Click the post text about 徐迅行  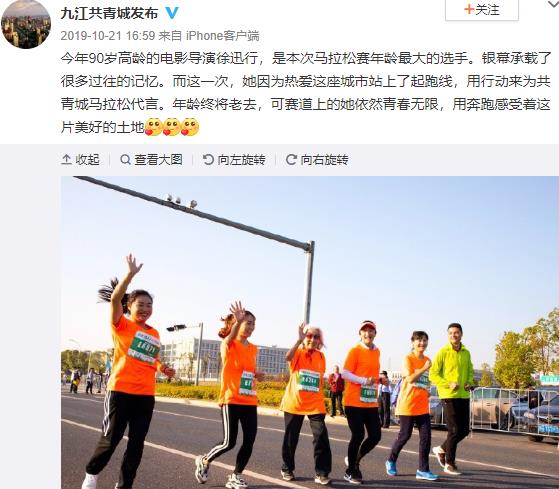pos(306,93)
